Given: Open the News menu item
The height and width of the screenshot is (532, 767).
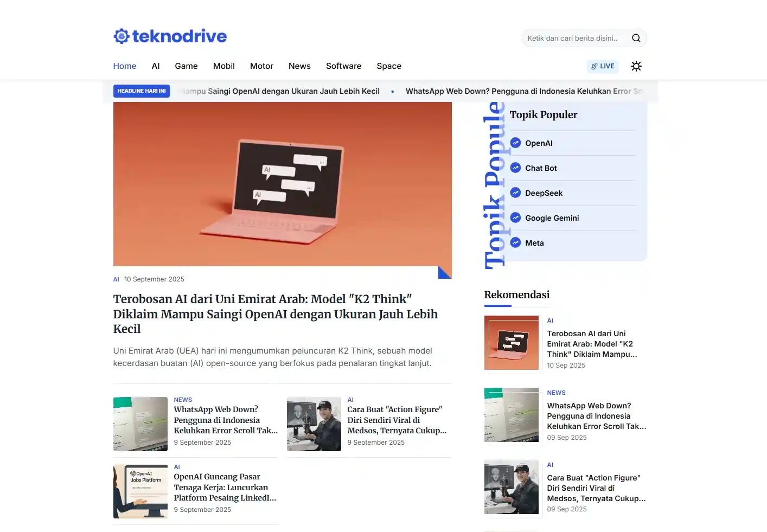Looking at the screenshot, I should [x=299, y=66].
